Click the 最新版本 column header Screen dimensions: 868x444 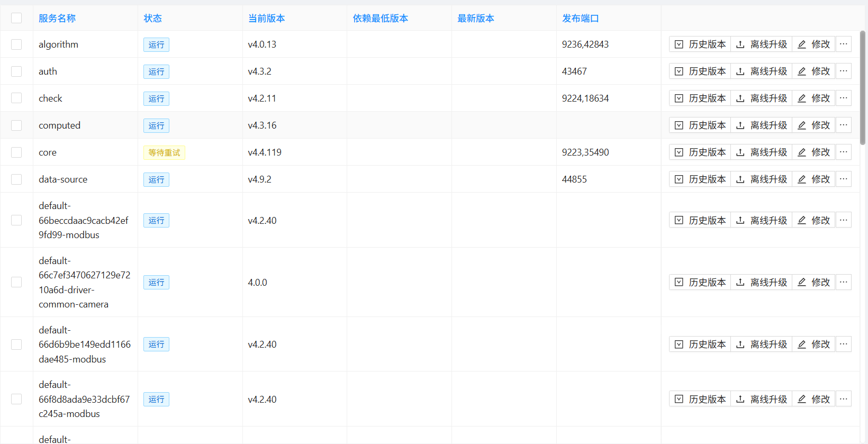click(475, 19)
